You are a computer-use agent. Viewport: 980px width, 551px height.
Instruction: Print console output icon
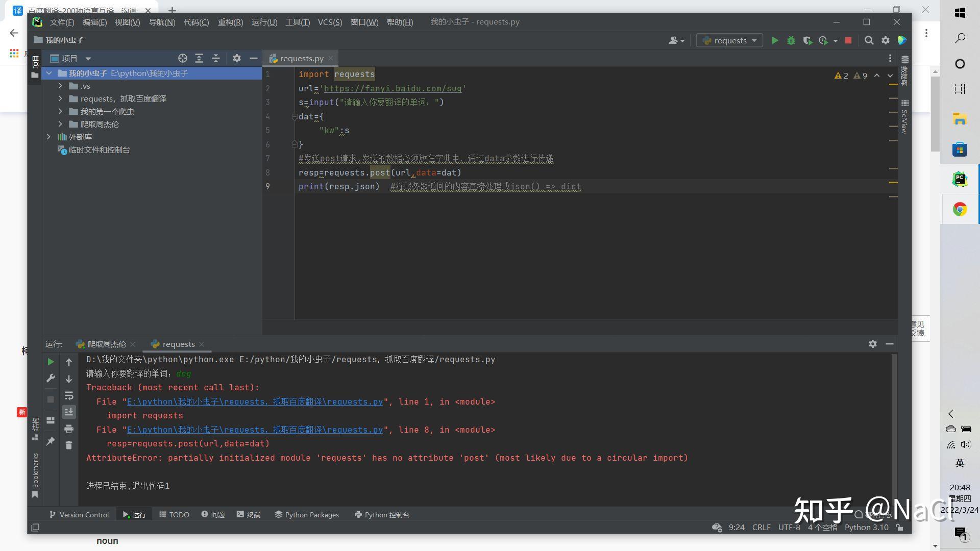pyautogui.click(x=69, y=429)
